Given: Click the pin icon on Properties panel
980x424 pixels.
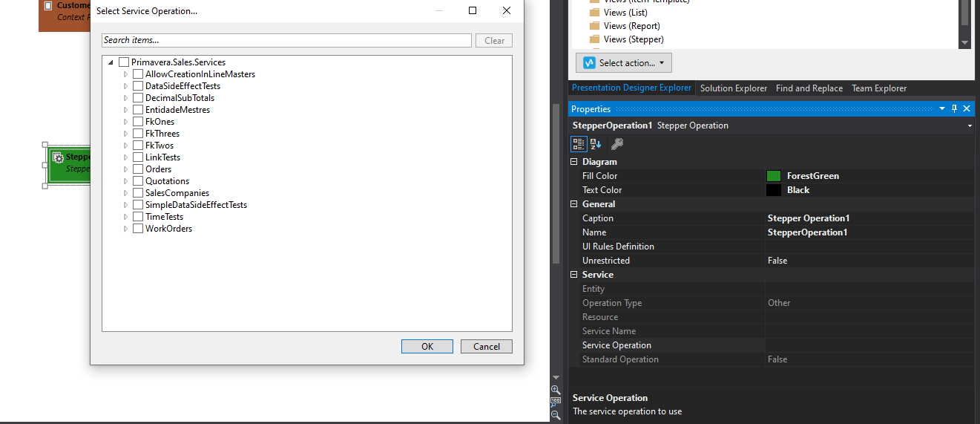Looking at the screenshot, I should click(x=954, y=109).
